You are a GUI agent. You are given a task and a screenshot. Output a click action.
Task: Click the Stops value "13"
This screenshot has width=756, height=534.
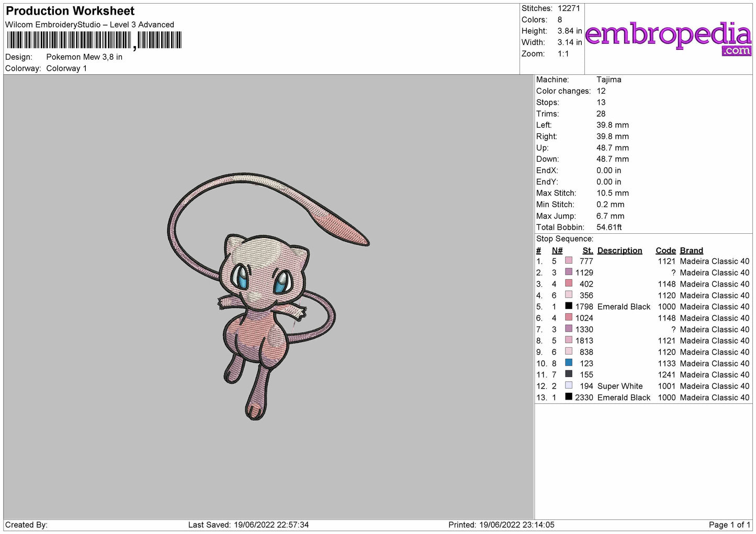pos(601,103)
